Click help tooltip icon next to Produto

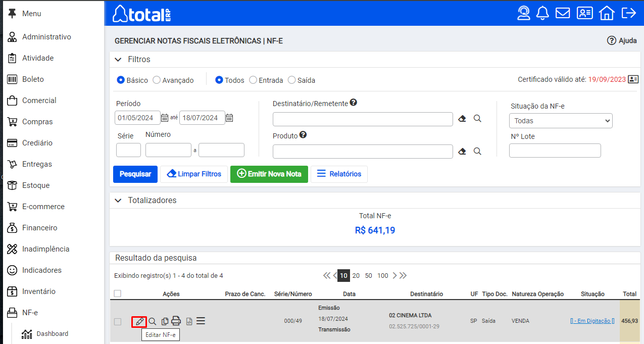[303, 135]
